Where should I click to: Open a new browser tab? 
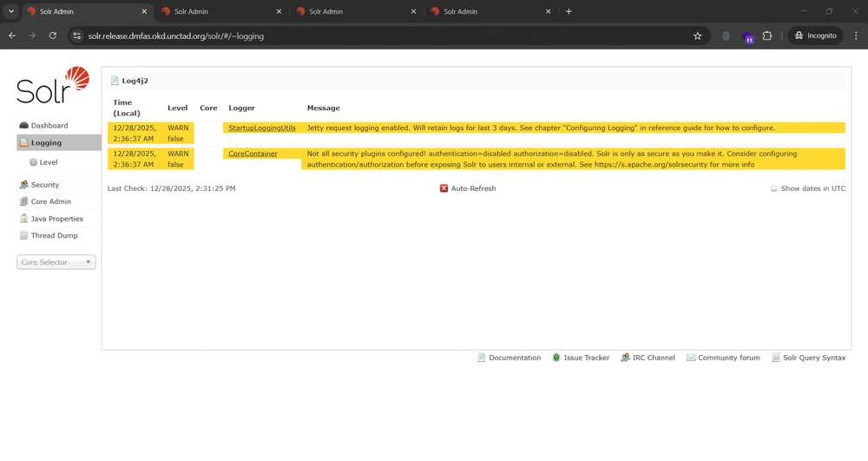(x=569, y=11)
